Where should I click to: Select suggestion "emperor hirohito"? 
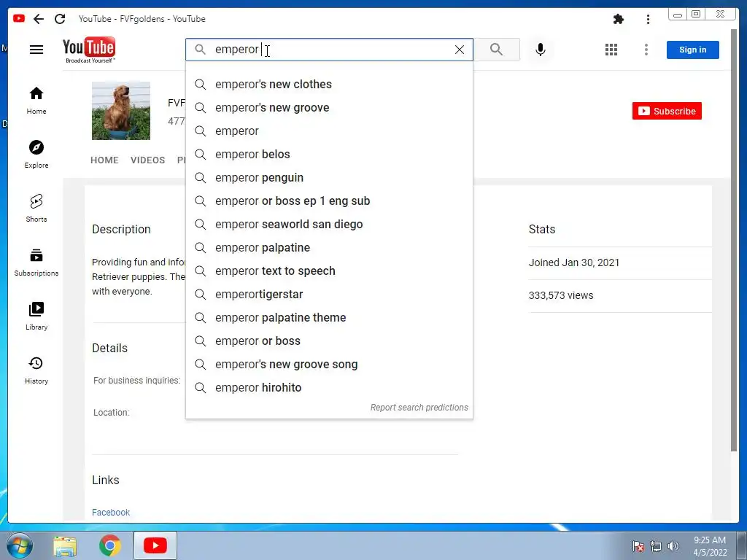click(x=329, y=388)
